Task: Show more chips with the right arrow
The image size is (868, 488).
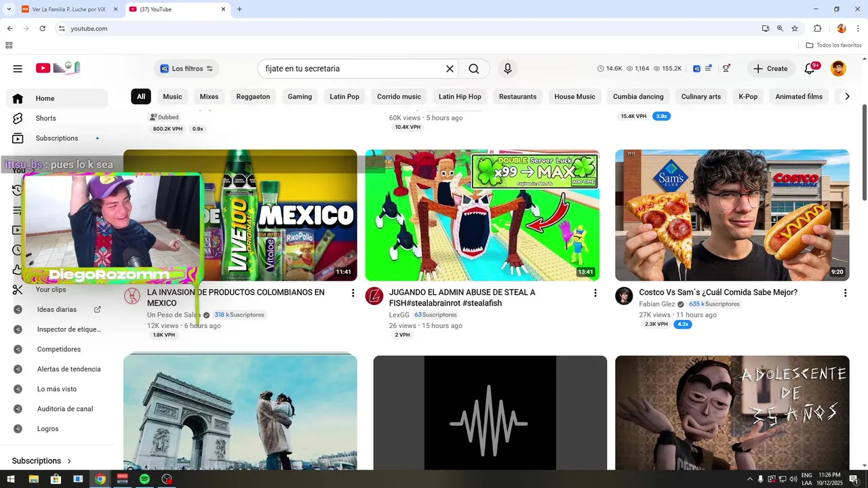Action: coord(847,96)
